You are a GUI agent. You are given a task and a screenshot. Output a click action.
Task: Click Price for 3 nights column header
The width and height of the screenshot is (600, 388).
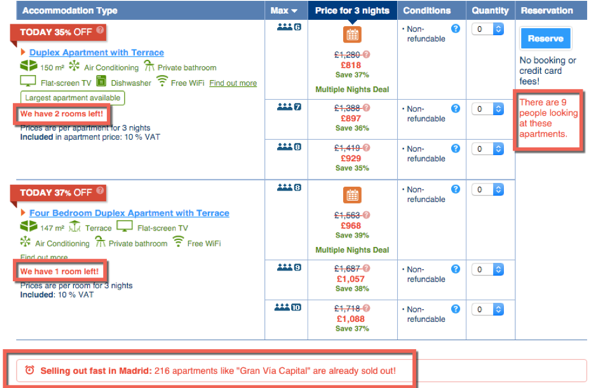point(352,11)
